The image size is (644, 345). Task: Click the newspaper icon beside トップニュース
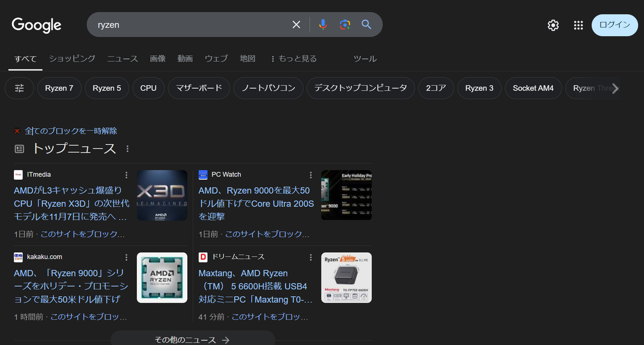[19, 149]
